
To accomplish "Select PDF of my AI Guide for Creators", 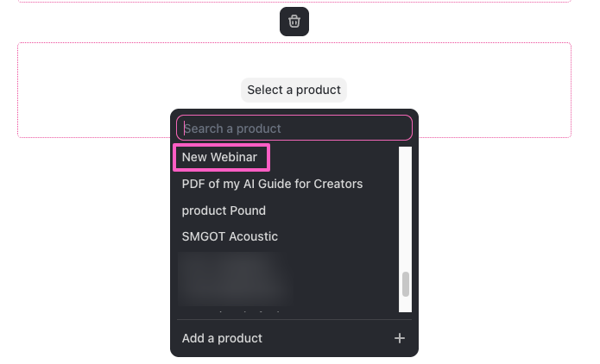I will pos(272,184).
